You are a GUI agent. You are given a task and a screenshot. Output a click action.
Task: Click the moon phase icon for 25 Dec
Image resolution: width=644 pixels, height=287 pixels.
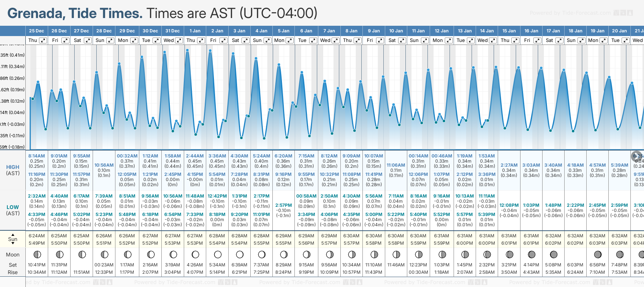(37, 254)
